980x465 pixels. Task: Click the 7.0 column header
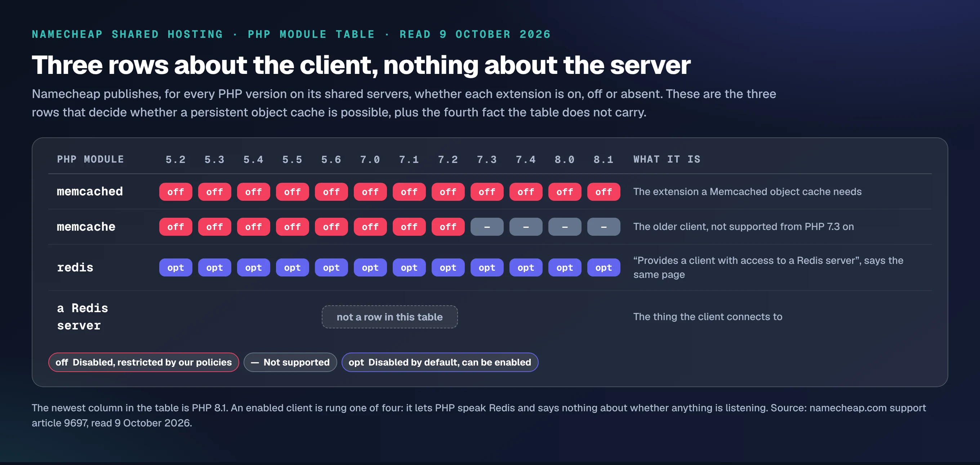coord(370,160)
